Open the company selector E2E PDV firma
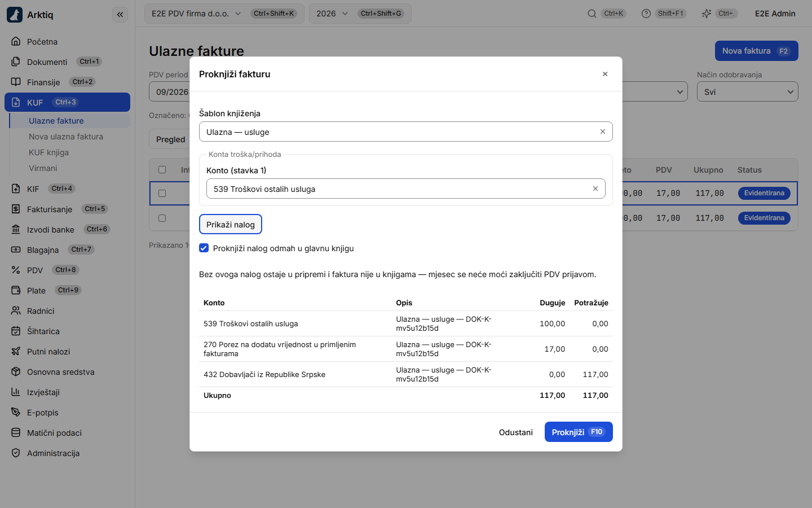This screenshot has height=508, width=812. [x=224, y=14]
